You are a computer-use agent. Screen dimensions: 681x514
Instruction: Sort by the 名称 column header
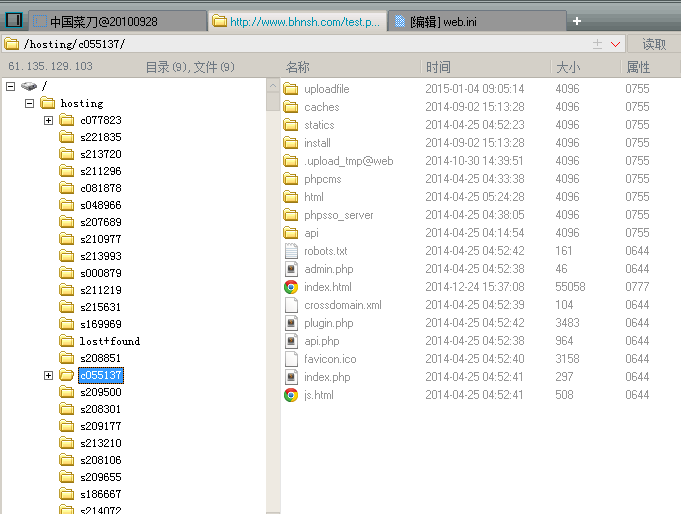pos(298,67)
